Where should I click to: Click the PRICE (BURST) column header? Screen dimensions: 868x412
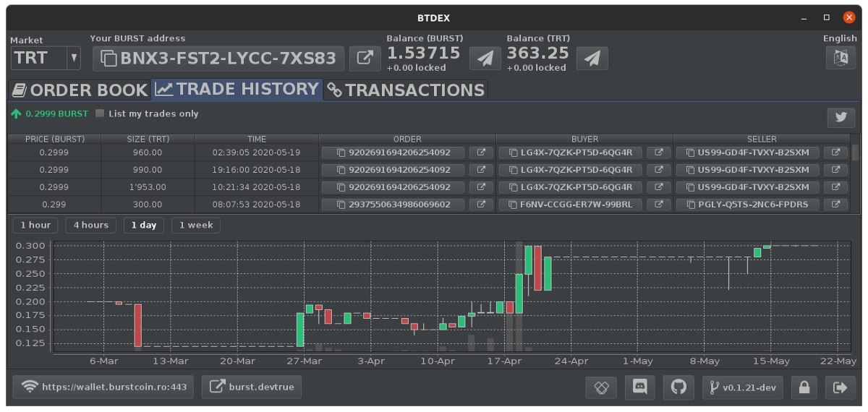[x=54, y=139]
